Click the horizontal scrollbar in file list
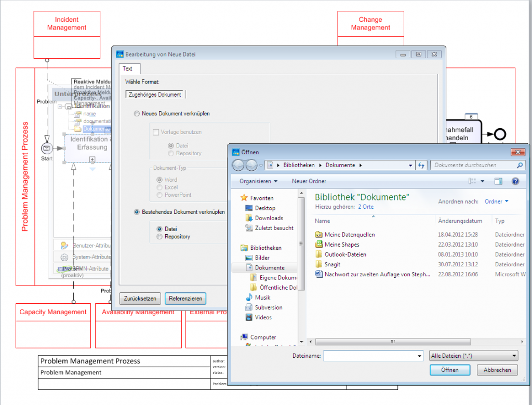Screen dimensions: 532x405 click(393, 342)
